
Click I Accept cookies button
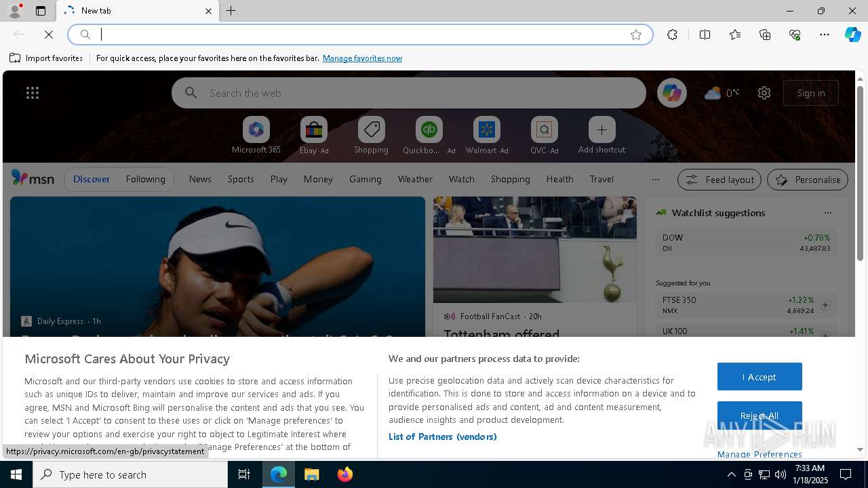pyautogui.click(x=759, y=377)
